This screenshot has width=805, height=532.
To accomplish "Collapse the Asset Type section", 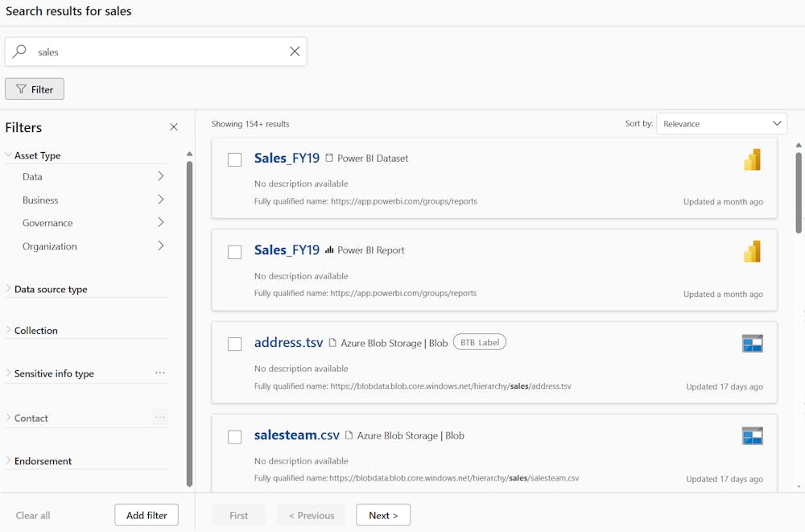I will click(8, 155).
